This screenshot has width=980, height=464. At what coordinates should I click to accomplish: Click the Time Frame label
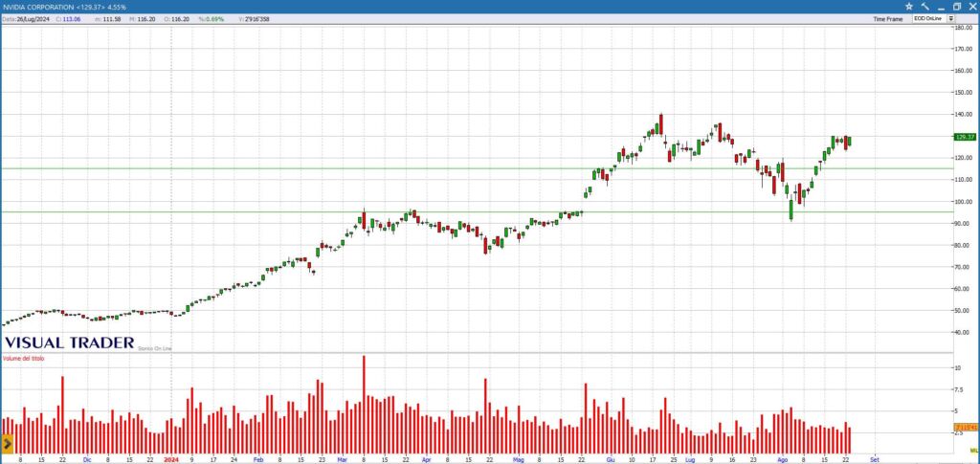887,19
